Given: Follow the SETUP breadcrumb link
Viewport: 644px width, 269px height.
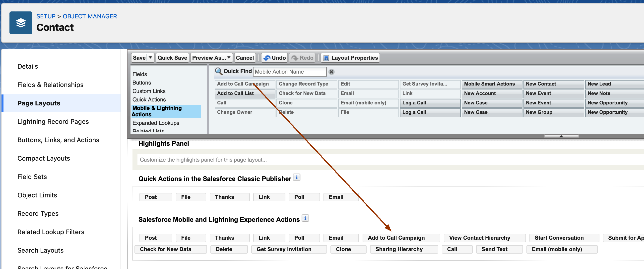Looking at the screenshot, I should [x=46, y=16].
